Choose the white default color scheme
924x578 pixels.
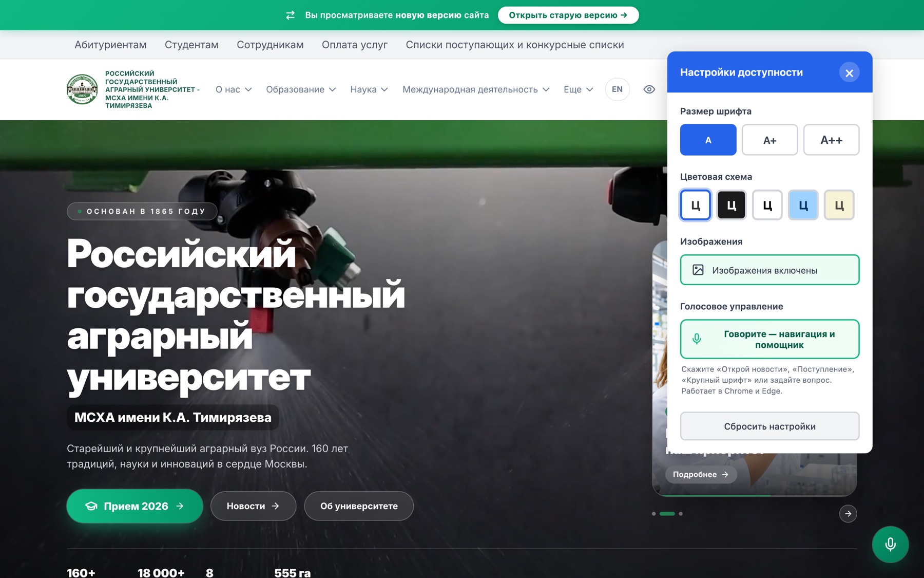pos(696,205)
